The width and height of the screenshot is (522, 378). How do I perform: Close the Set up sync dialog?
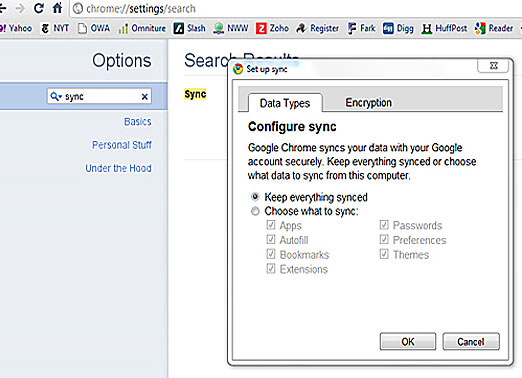pos(494,66)
